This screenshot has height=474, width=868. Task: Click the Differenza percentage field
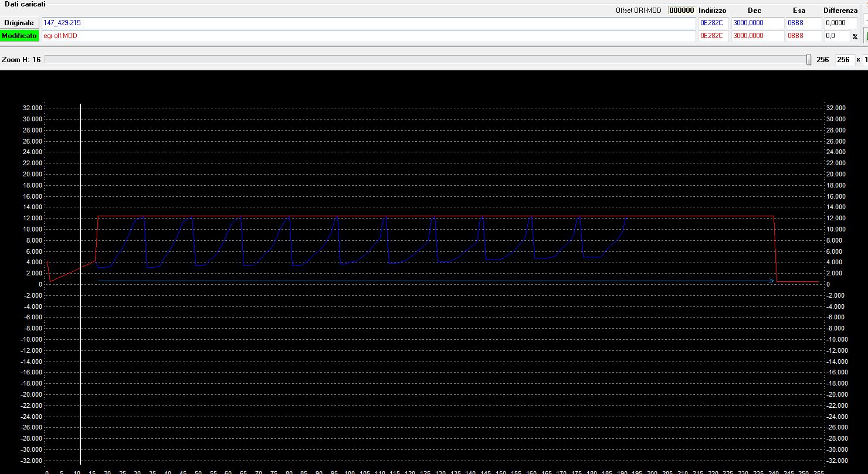[836, 36]
